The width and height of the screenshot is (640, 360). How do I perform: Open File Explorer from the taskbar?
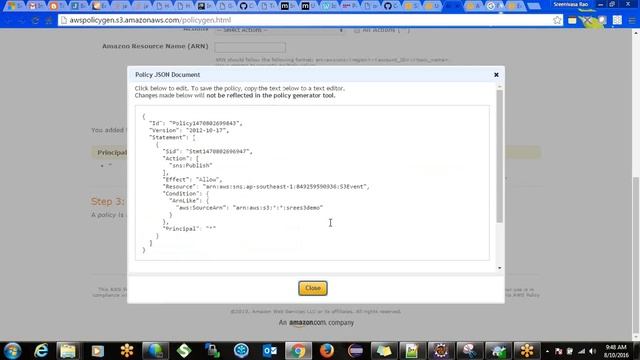[x=69, y=351]
